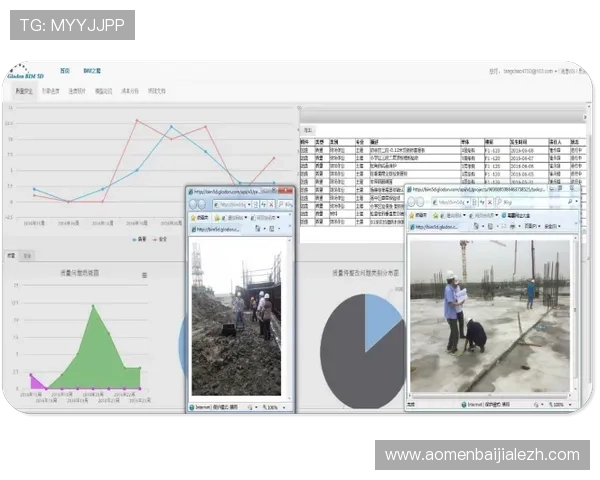Switch to the second tab below the line chart
The width and height of the screenshot is (600, 480).
(27, 256)
